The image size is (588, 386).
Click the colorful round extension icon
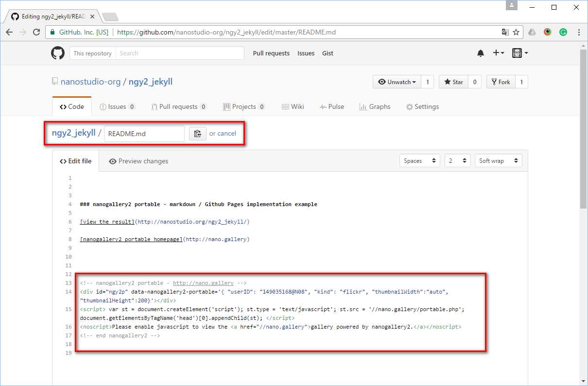click(548, 32)
